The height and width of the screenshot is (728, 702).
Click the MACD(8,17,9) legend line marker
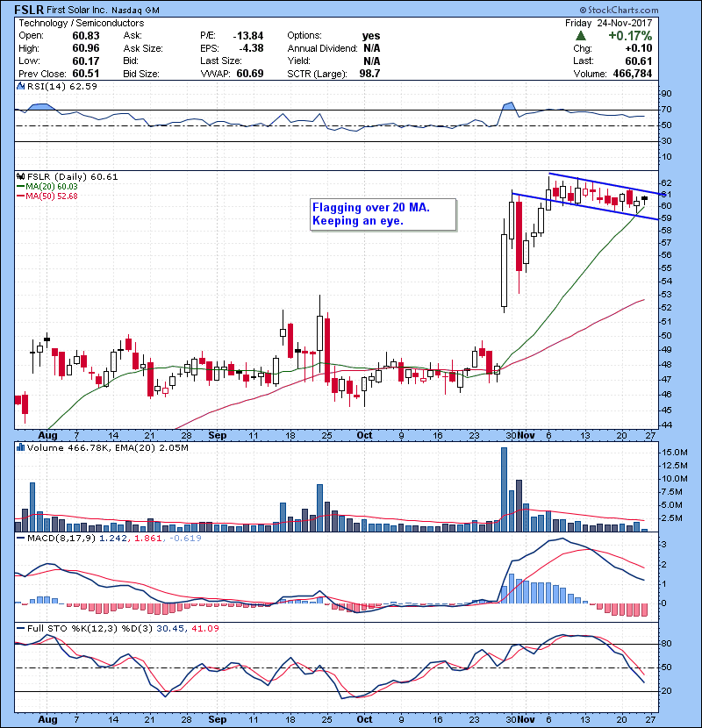click(x=20, y=539)
